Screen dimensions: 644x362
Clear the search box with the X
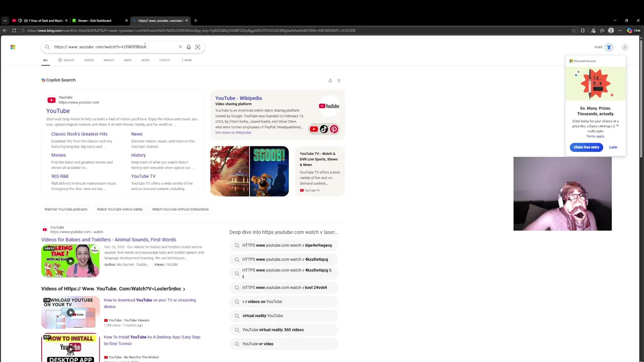coord(180,47)
